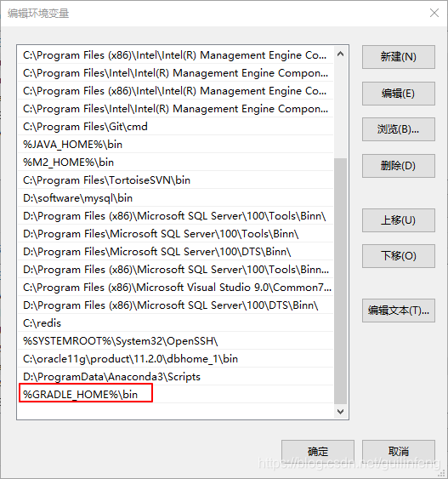
Task: Select the Microsoft Visual Studio 9.0 entry
Action: click(x=175, y=288)
